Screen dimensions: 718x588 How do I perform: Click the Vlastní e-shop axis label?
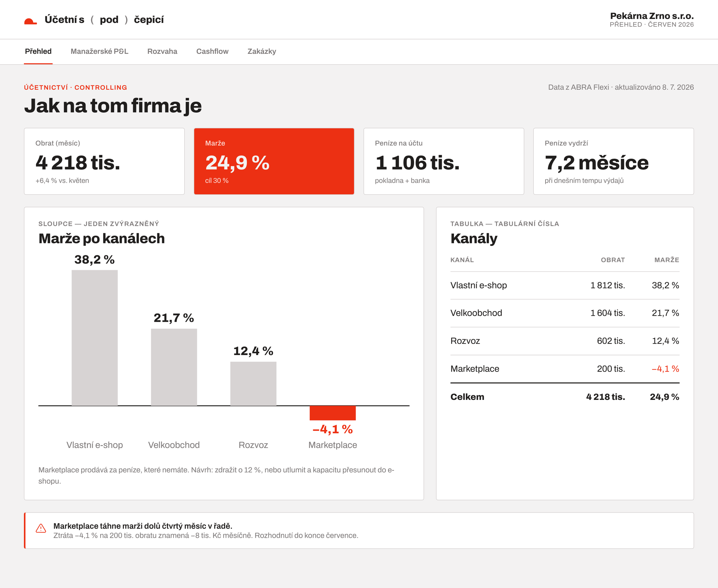pyautogui.click(x=95, y=445)
